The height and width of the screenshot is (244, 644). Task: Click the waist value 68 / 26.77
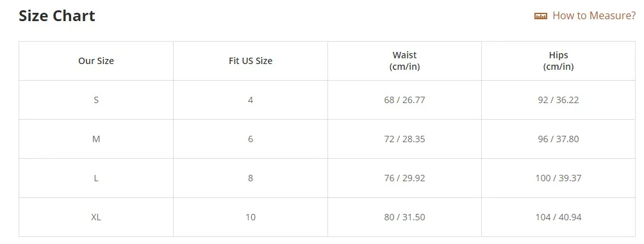click(404, 100)
